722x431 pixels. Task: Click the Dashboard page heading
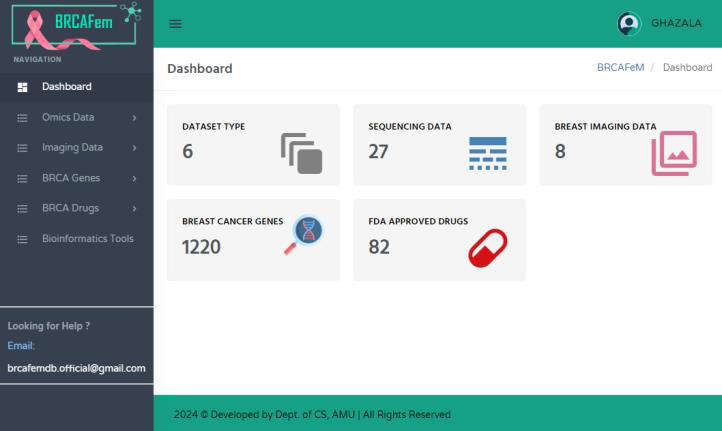click(200, 69)
